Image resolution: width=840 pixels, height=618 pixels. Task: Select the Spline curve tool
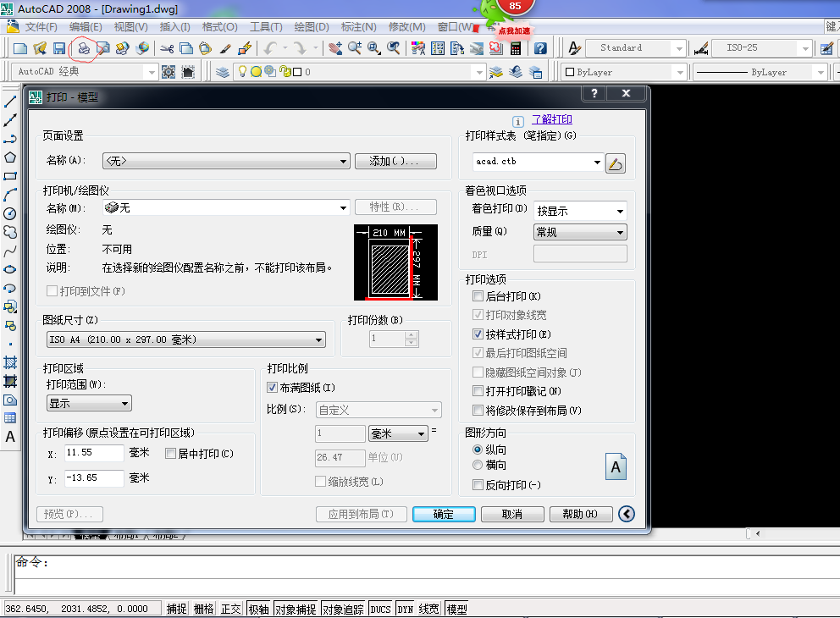tap(9, 251)
